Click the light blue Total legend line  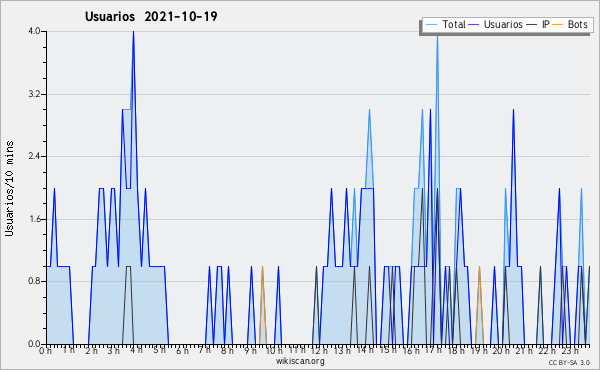pyautogui.click(x=431, y=25)
